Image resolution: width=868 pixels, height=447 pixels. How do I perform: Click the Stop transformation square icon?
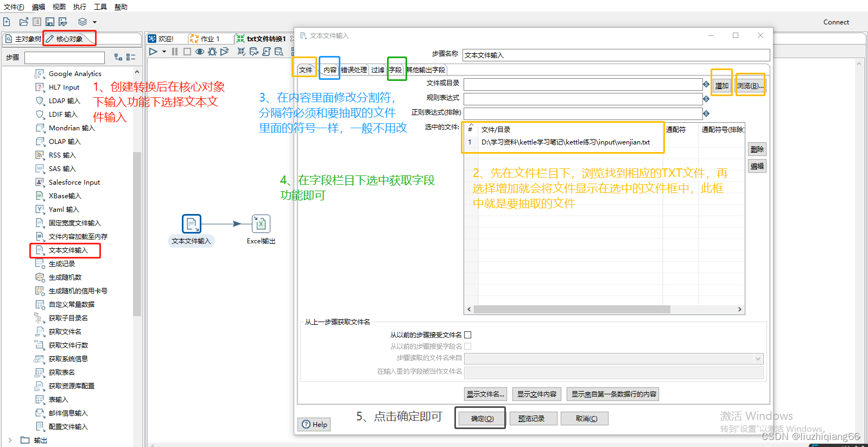[187, 52]
